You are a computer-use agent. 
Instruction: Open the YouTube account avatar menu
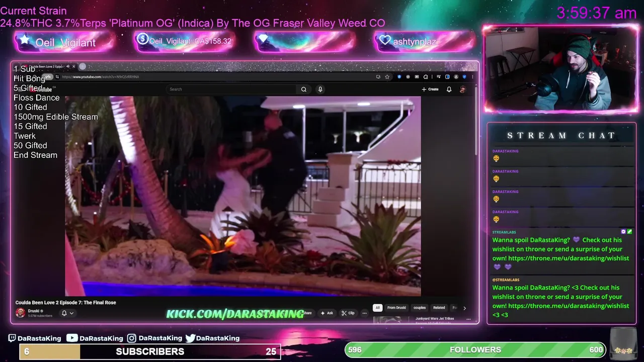click(463, 89)
